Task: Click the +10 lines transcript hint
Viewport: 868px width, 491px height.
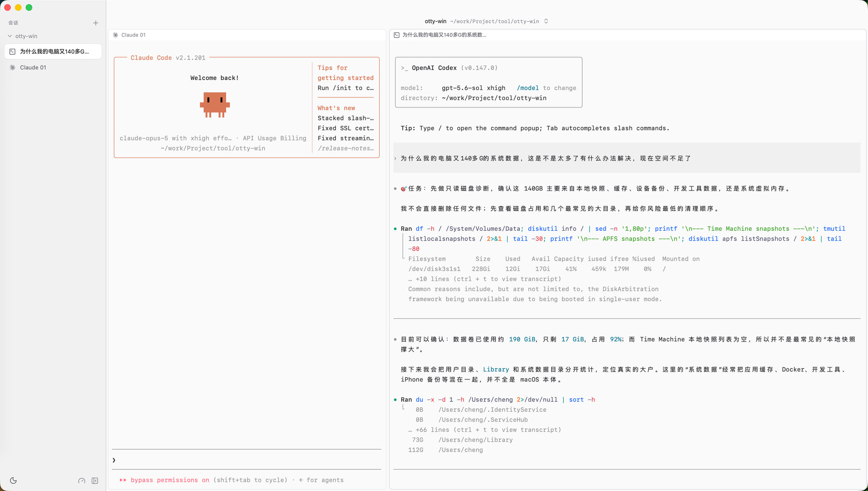Action: [x=485, y=279]
